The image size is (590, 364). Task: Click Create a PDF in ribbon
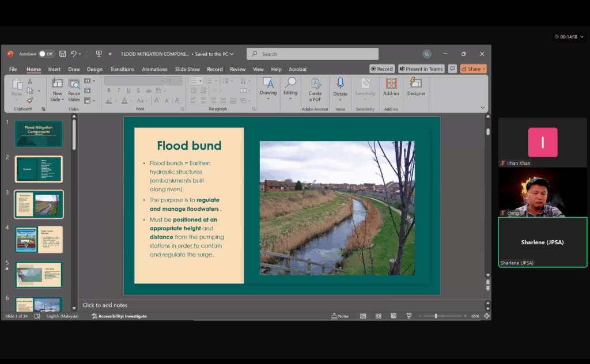tap(315, 86)
